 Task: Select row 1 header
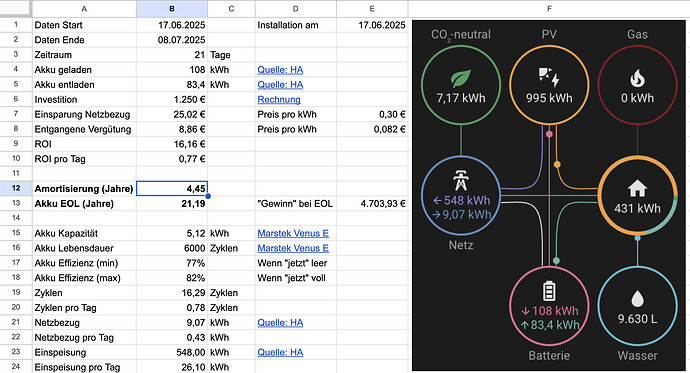(x=16, y=25)
